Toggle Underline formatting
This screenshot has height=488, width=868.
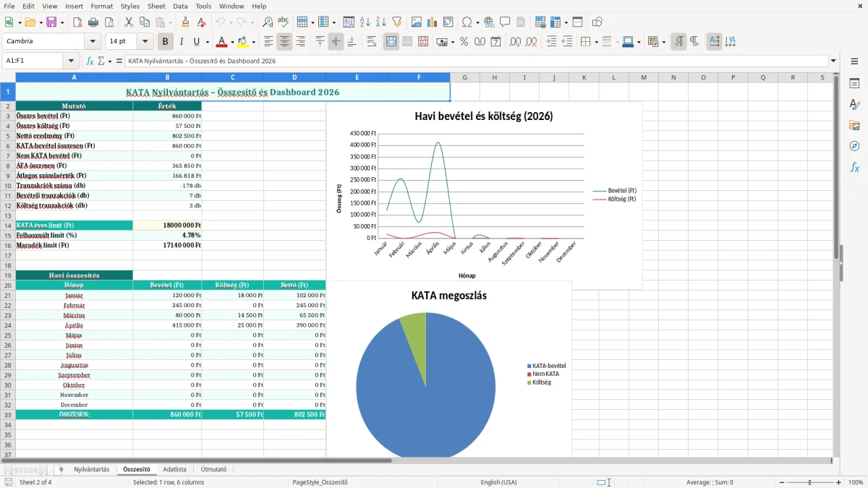coord(197,42)
